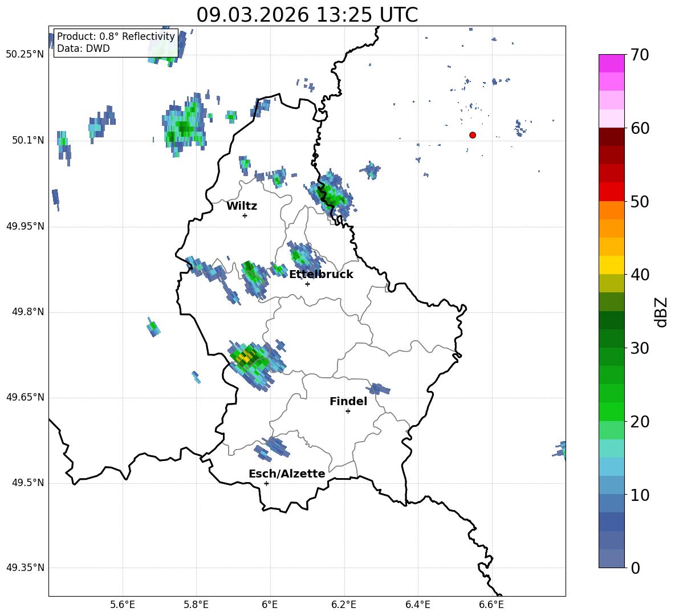Click the small blue echo northeast of Findel
This screenshot has height=616, width=675.
point(380,389)
